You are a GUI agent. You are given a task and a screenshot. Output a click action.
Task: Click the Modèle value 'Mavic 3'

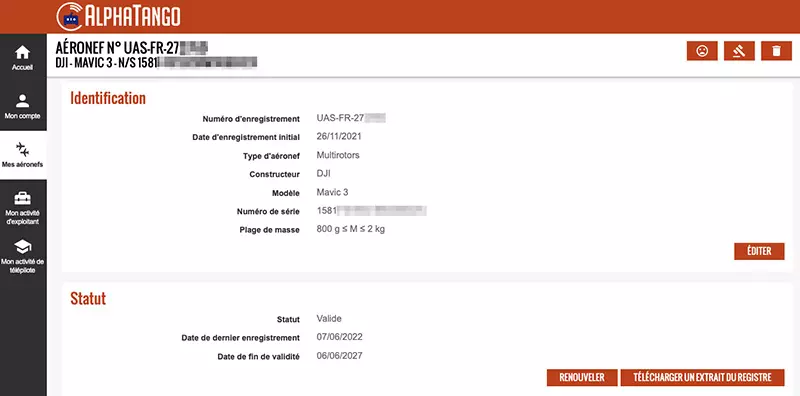[x=332, y=192]
